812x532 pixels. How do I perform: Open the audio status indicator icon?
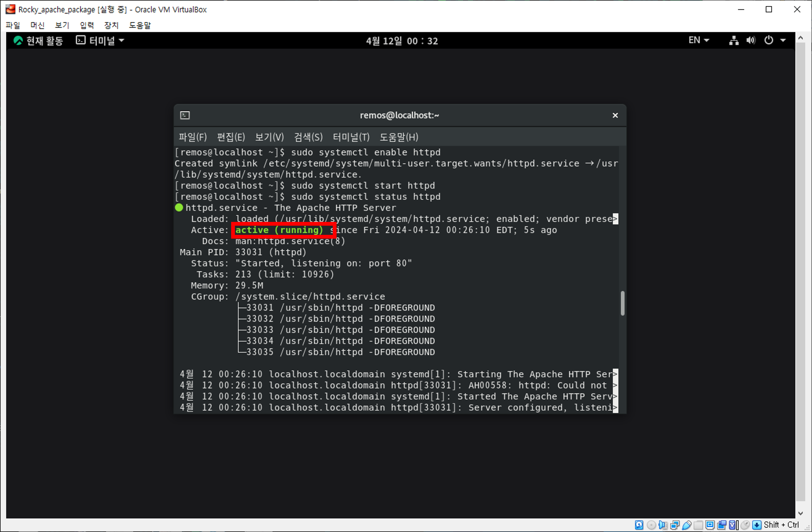tap(663, 525)
